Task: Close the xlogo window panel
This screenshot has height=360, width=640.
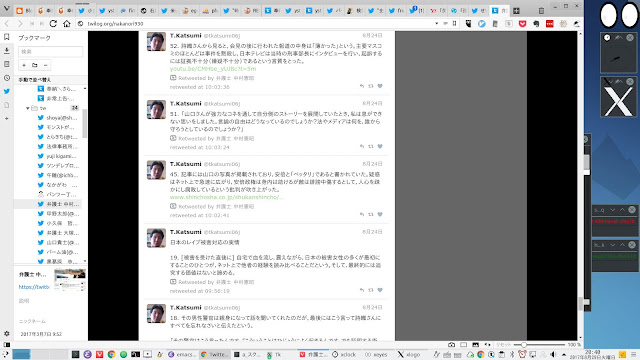Action: [630, 82]
